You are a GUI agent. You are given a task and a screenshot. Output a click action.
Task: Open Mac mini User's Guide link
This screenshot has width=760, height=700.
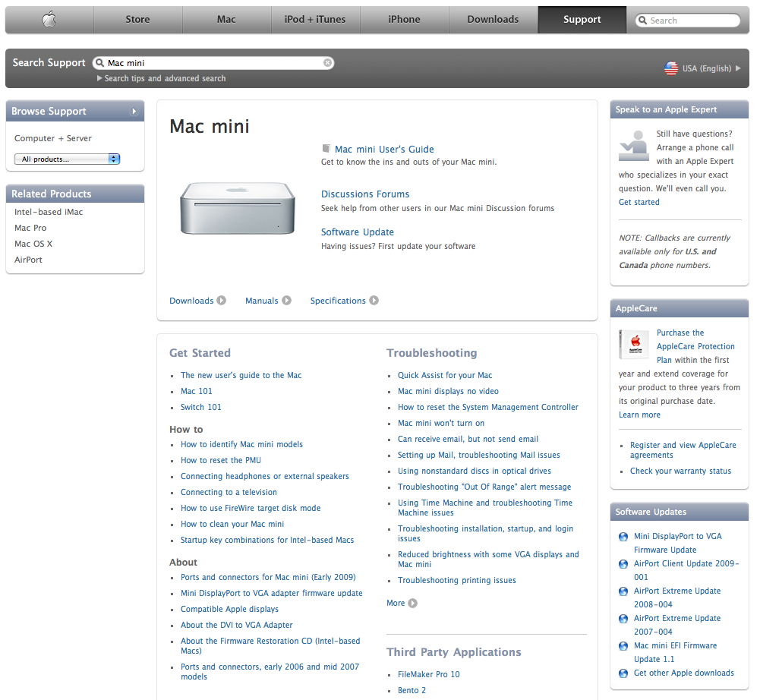coord(384,150)
